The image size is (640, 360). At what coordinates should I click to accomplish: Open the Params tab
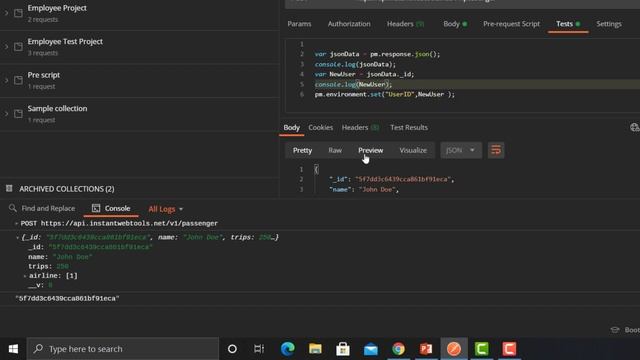(299, 24)
